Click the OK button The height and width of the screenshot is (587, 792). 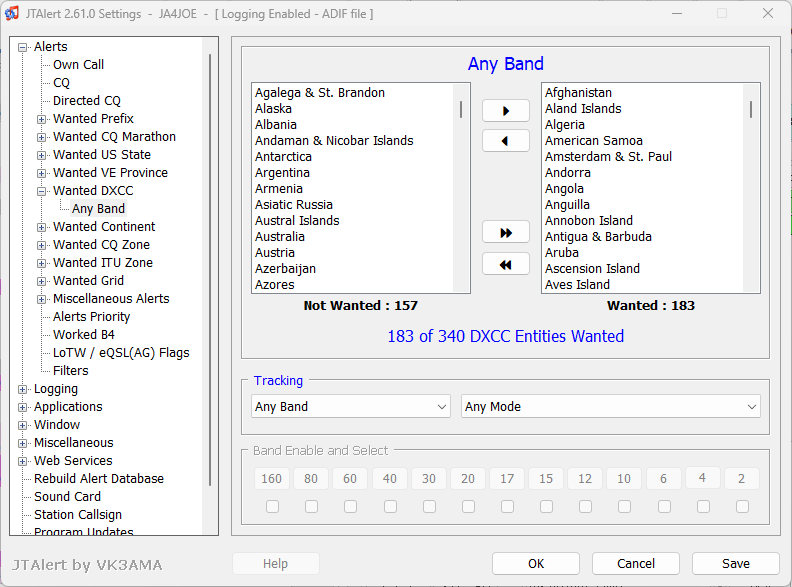pyautogui.click(x=536, y=564)
